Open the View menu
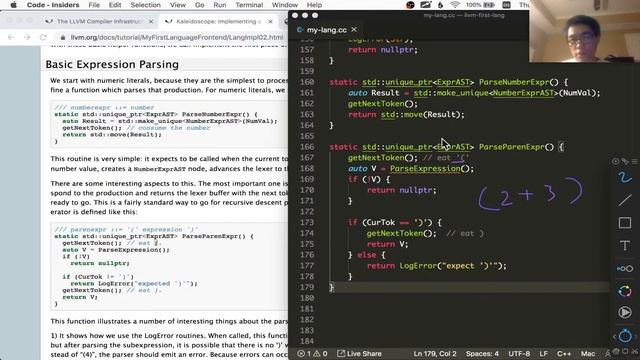 tap(178, 5)
